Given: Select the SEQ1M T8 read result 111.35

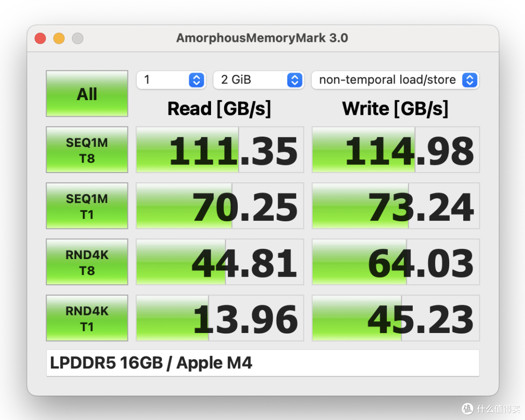Looking at the screenshot, I should (220, 150).
